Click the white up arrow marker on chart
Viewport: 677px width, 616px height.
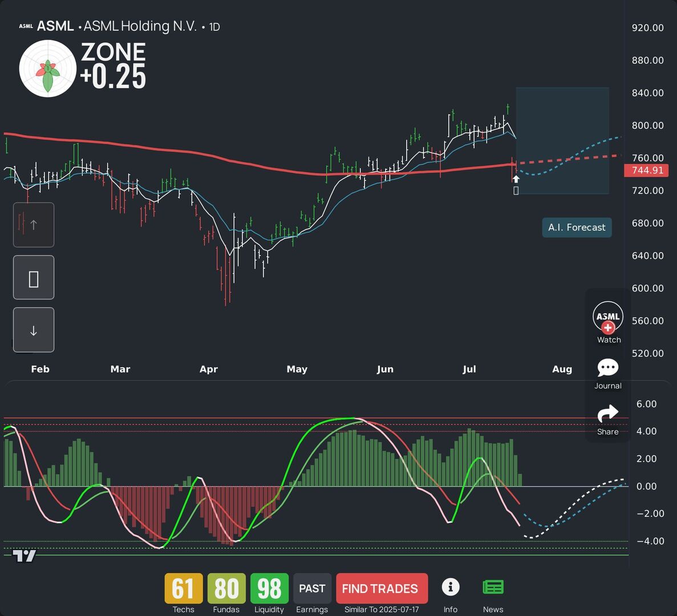point(516,179)
